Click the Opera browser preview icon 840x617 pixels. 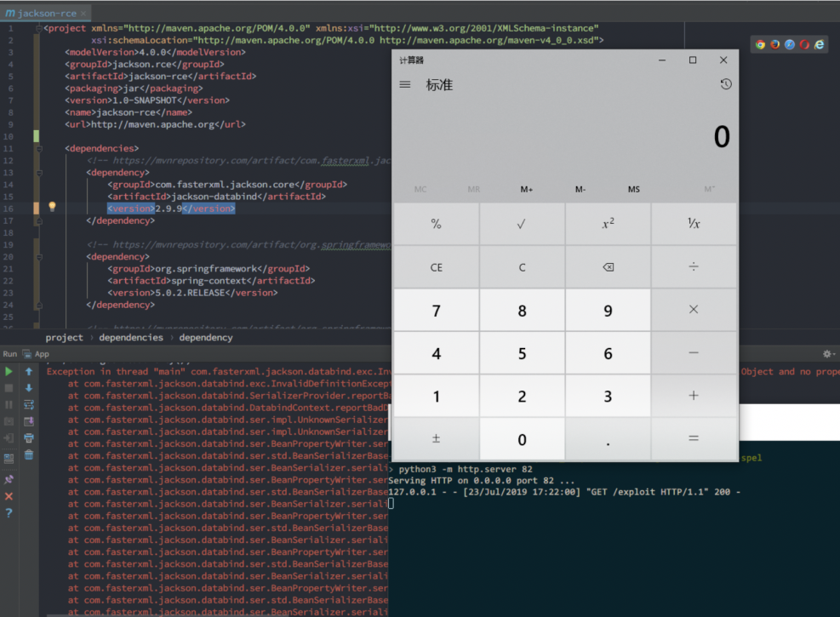pyautogui.click(x=804, y=44)
